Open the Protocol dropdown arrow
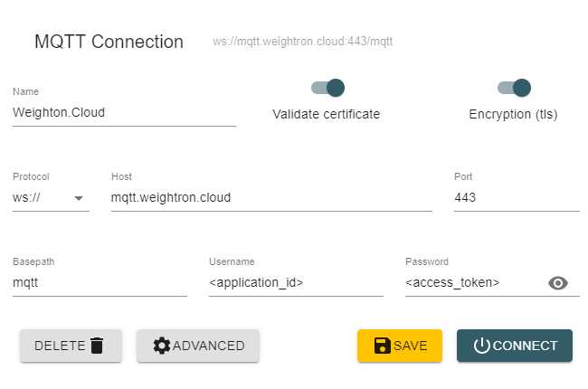 [x=79, y=198]
